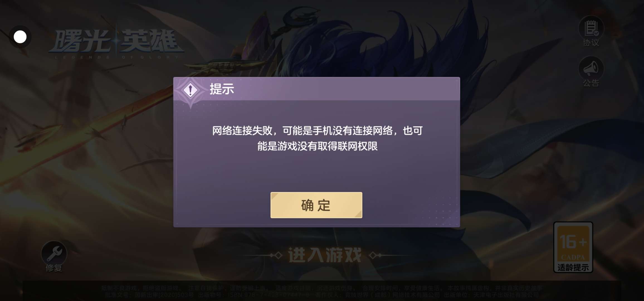The image size is (644, 301).
Task: Click the 曙光英雄 game logo
Action: pos(116,42)
